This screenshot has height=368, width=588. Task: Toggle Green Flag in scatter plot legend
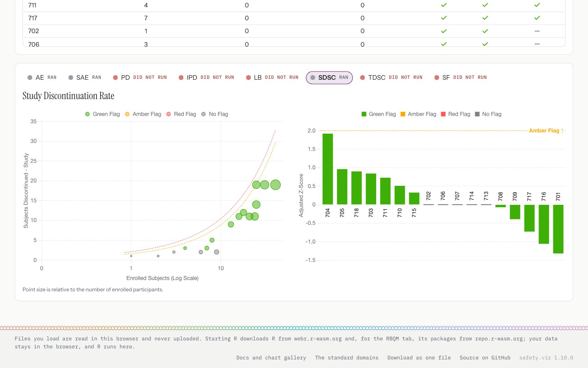click(x=102, y=114)
